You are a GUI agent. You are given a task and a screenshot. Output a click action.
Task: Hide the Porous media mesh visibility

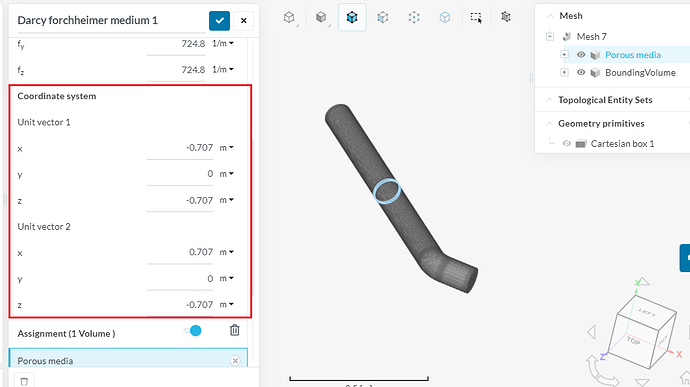(x=581, y=55)
